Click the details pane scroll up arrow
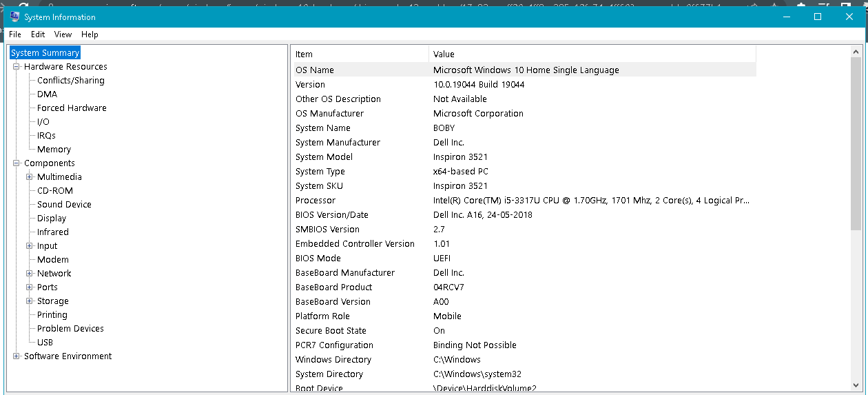The image size is (868, 395). (x=856, y=52)
